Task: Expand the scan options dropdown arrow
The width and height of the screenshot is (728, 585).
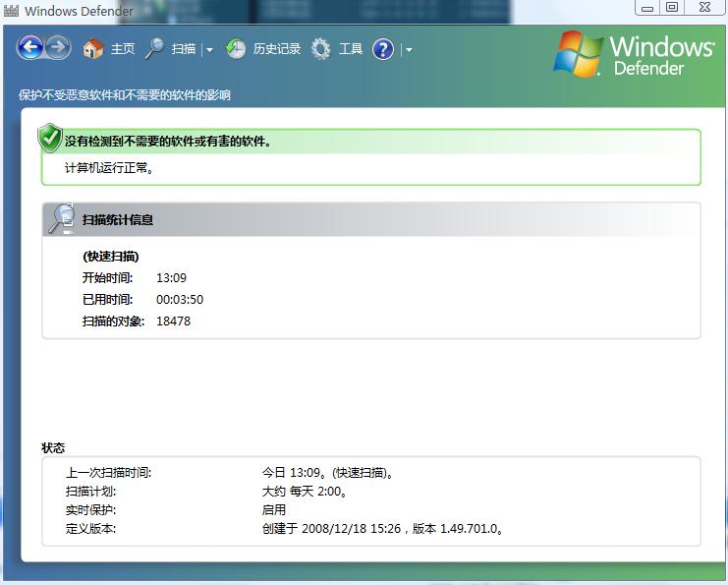Action: pos(209,50)
